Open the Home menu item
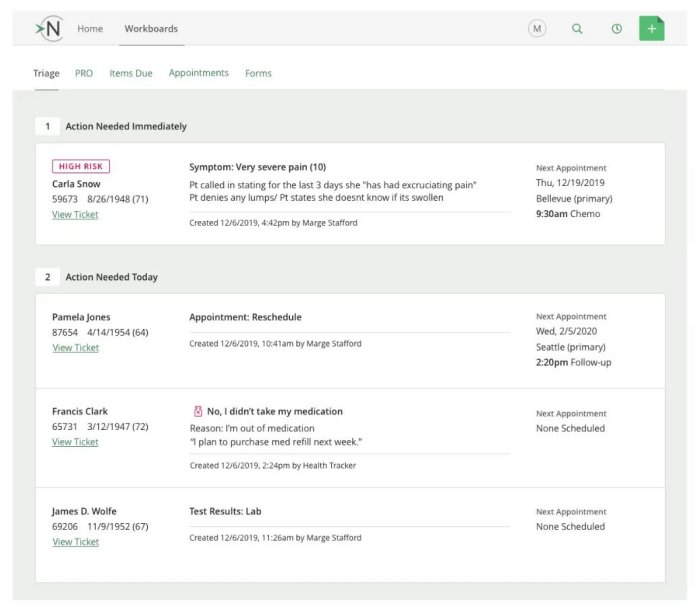This screenshot has width=700, height=612. pyautogui.click(x=90, y=29)
